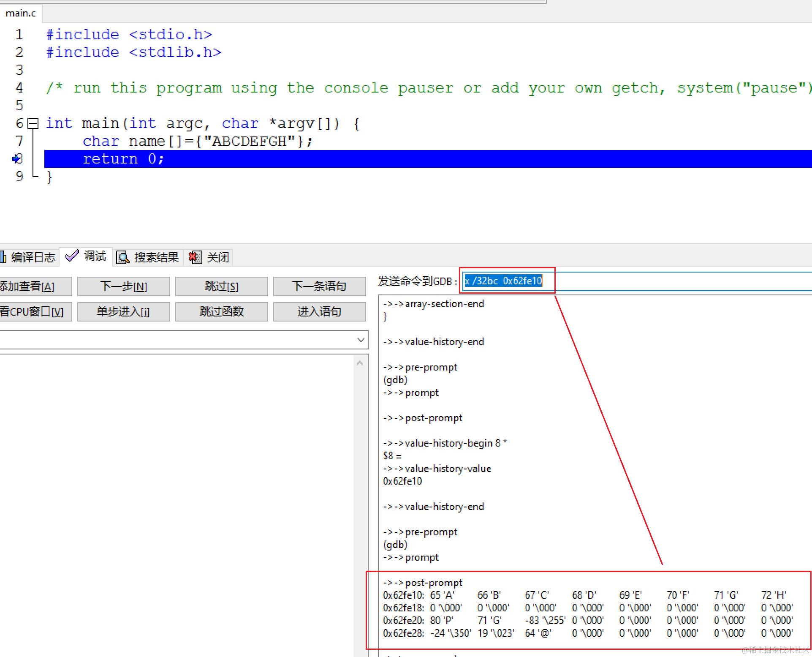Open the 搜索结果 tab
Screen dimensions: 812x657
156,257
